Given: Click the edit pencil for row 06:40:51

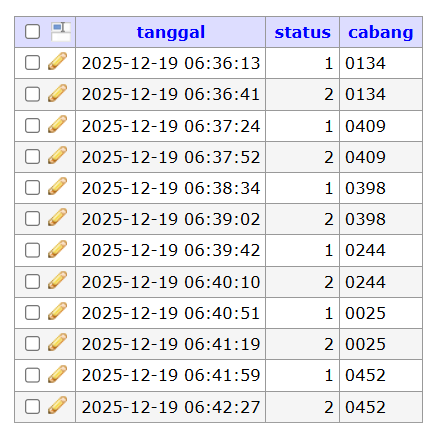Looking at the screenshot, I should 57,311.
